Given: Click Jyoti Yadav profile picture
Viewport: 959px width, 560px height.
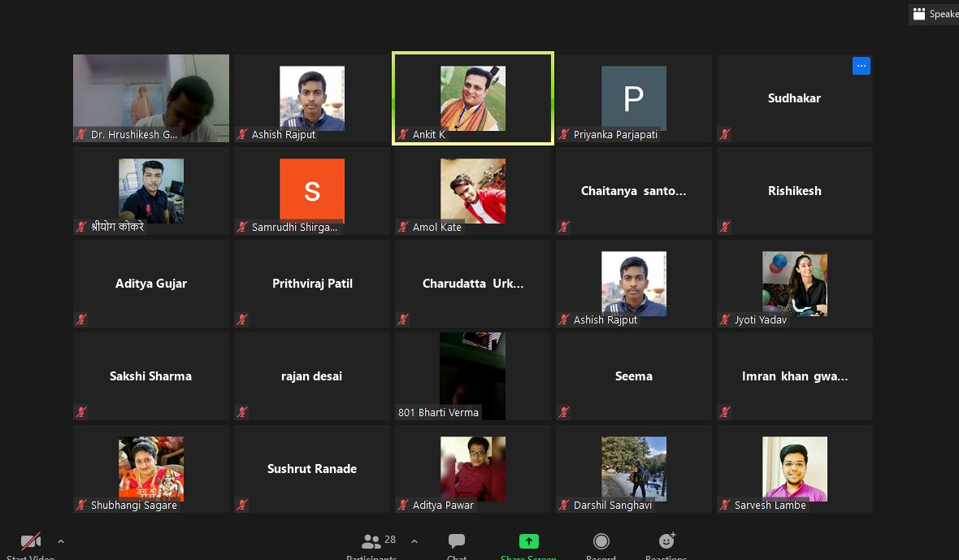Looking at the screenshot, I should tap(795, 284).
